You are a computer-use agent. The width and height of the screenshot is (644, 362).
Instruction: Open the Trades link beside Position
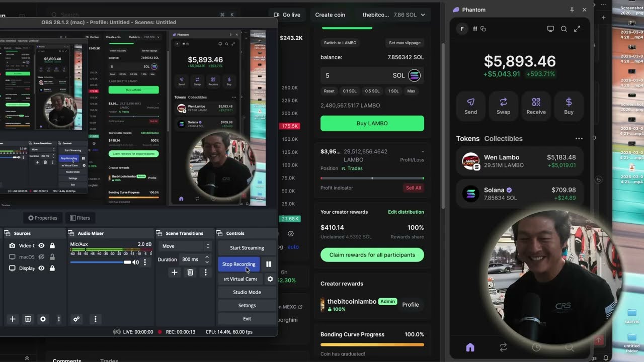(352, 168)
